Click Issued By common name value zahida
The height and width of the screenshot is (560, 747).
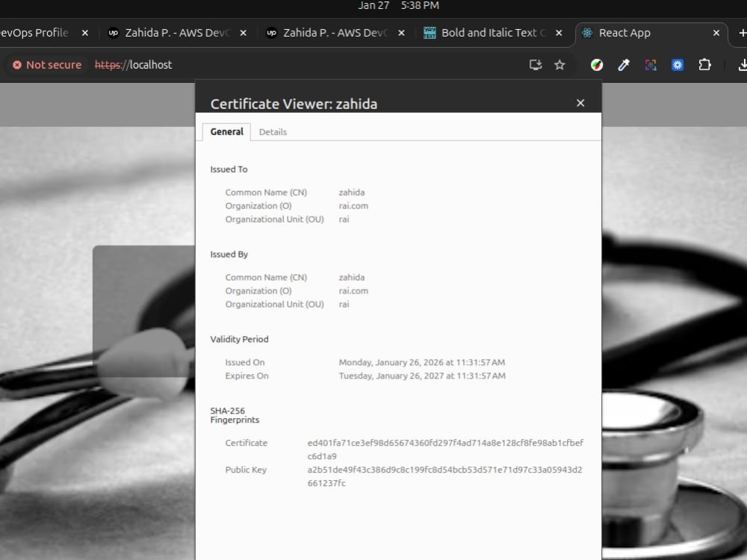pos(352,277)
